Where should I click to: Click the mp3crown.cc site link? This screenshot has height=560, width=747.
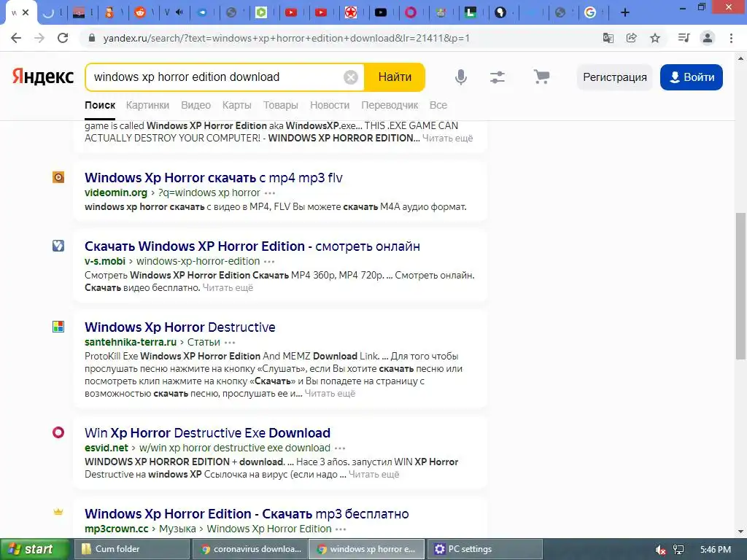tap(117, 529)
